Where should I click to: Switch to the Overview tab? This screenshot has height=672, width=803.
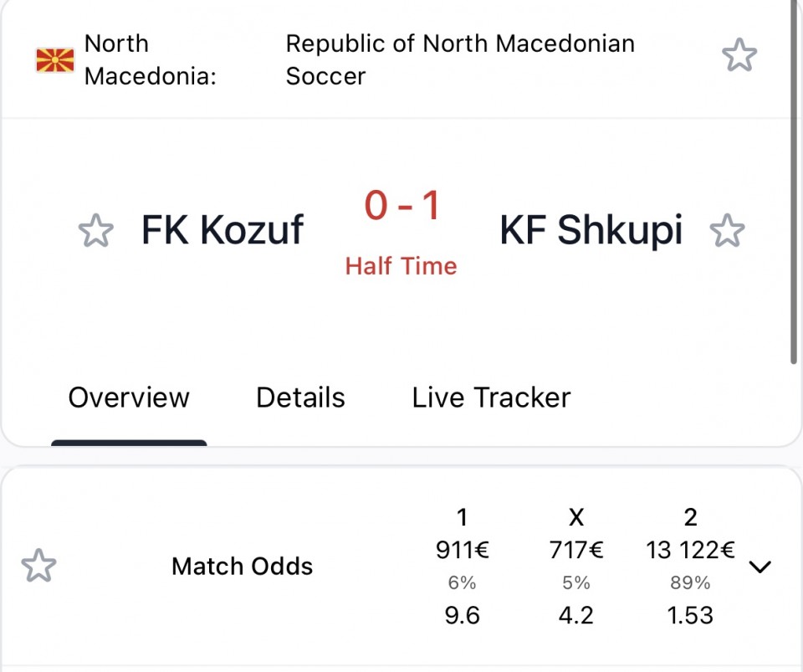point(129,398)
